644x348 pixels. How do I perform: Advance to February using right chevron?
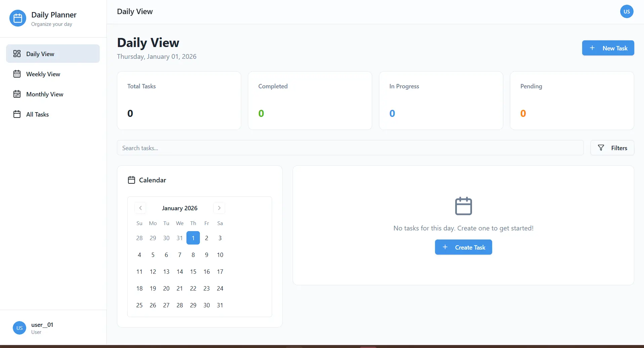219,208
